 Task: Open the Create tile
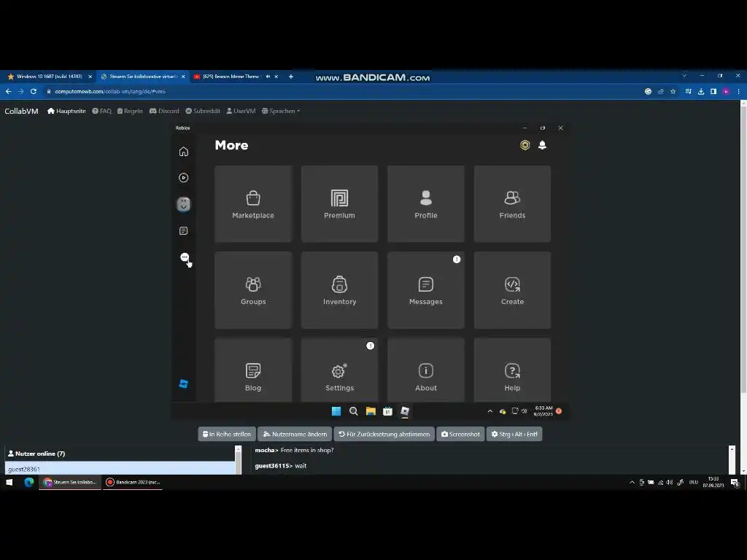[512, 290]
